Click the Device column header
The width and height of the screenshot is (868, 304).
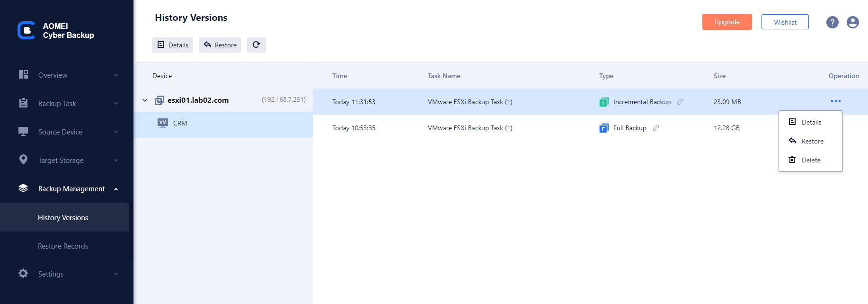162,76
